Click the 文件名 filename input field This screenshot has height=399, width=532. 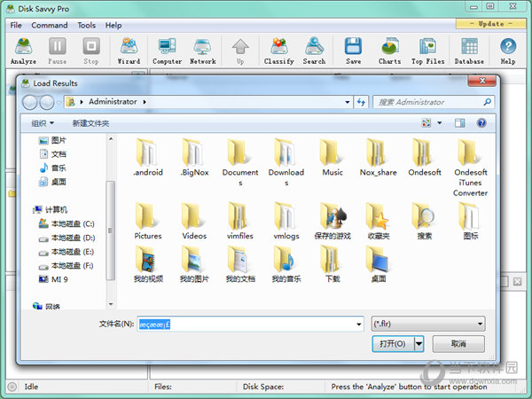250,324
